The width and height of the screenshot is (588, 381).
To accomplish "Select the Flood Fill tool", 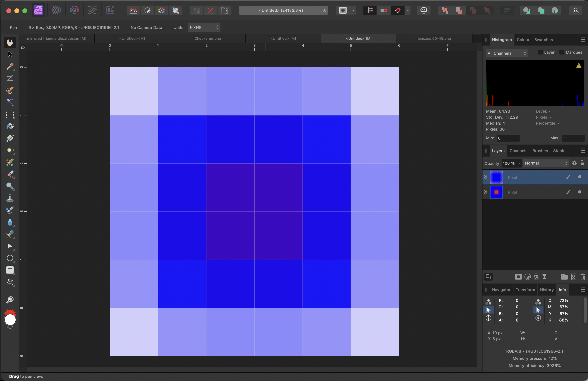I will [10, 126].
